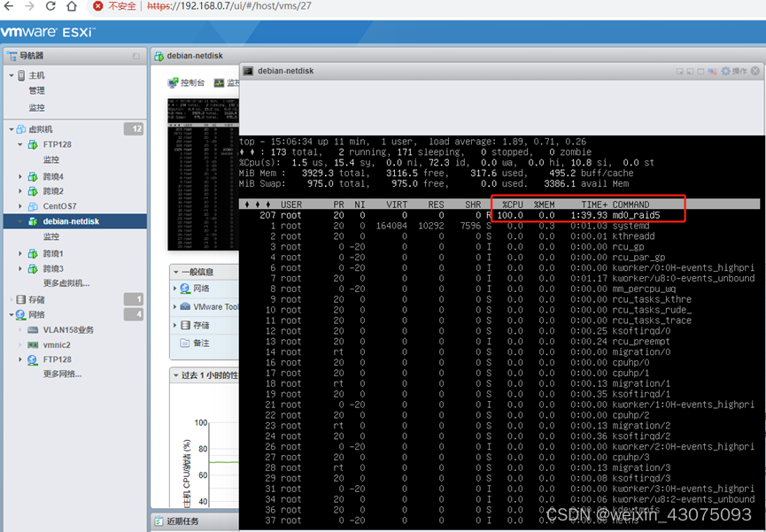Click the network count badge 4
The image size is (766, 532).
(x=134, y=314)
